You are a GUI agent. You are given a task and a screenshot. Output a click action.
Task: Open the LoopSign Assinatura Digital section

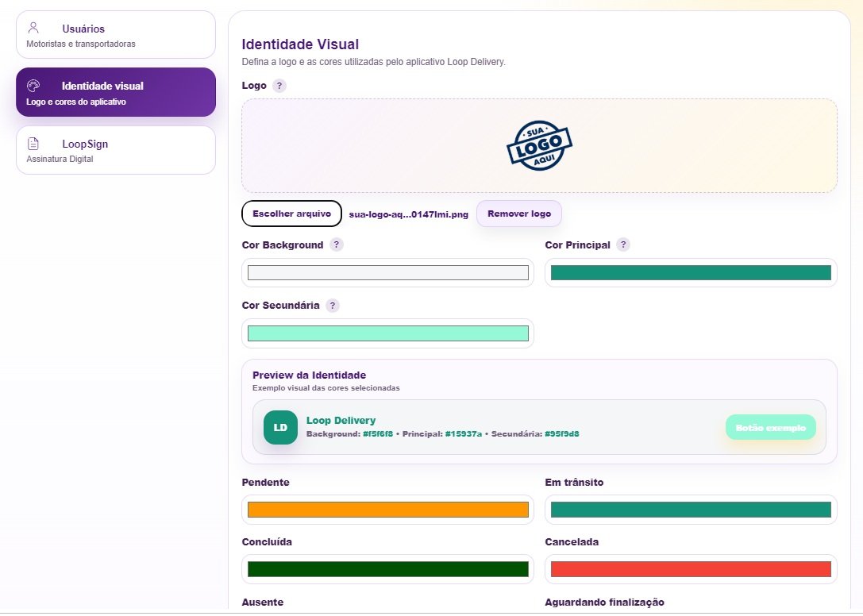coord(116,150)
